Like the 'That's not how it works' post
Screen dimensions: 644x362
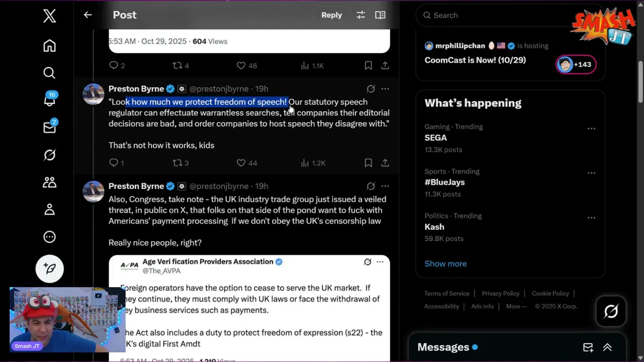241,163
